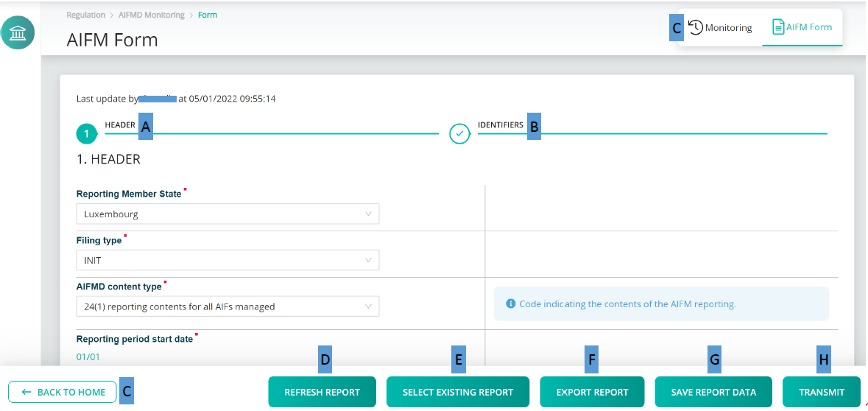This screenshot has height=411, width=868.
Task: Open AIFMD Monitoring breadcrumb link
Action: click(x=151, y=15)
